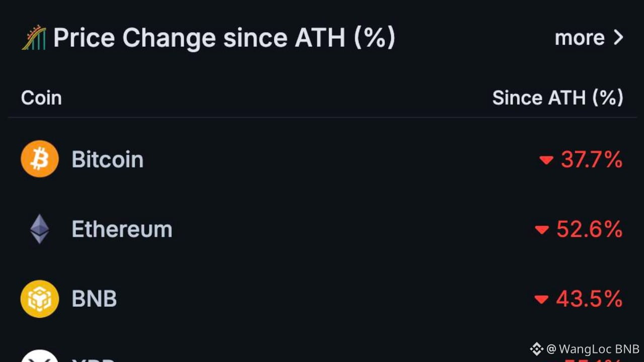This screenshot has width=644, height=362.
Task: Open the more link
Action: coord(580,38)
